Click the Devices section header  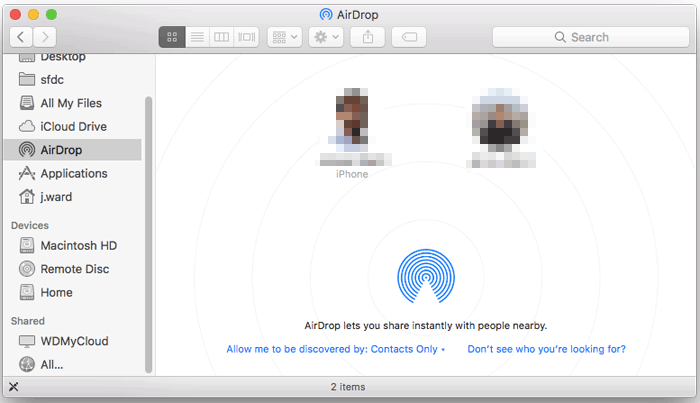(x=30, y=225)
